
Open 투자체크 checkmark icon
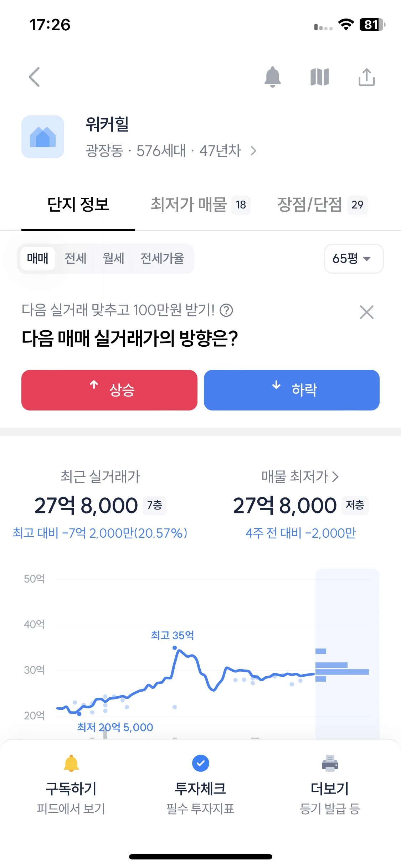(201, 763)
